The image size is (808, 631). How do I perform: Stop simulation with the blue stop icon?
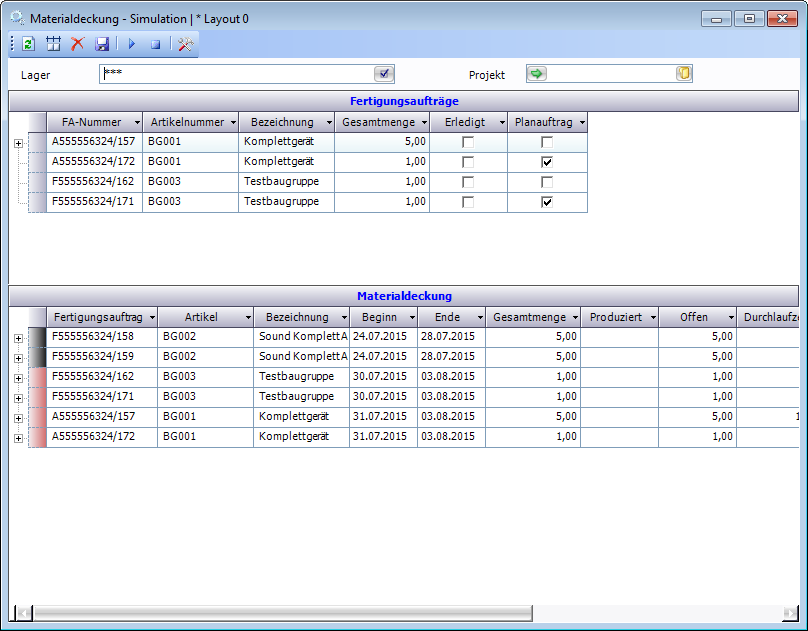(155, 44)
